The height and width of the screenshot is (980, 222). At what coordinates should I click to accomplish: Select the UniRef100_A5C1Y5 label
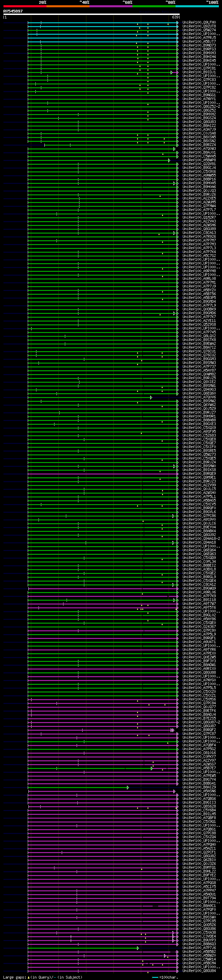coord(199,886)
